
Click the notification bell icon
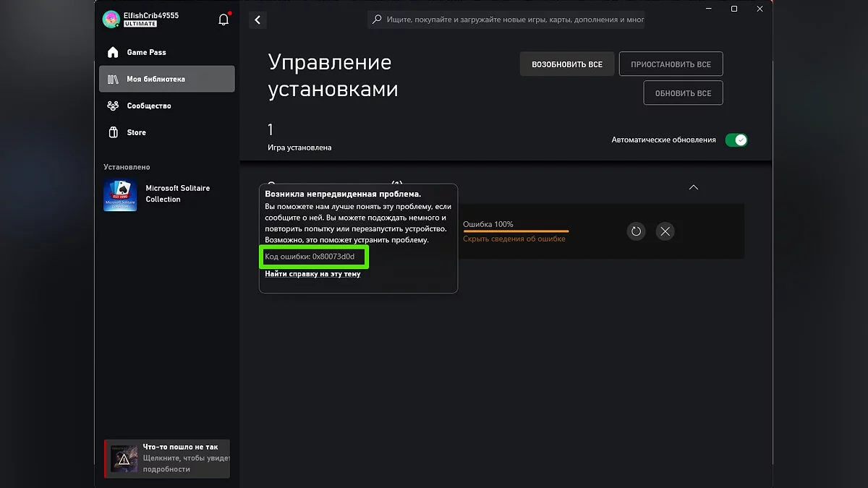(224, 20)
